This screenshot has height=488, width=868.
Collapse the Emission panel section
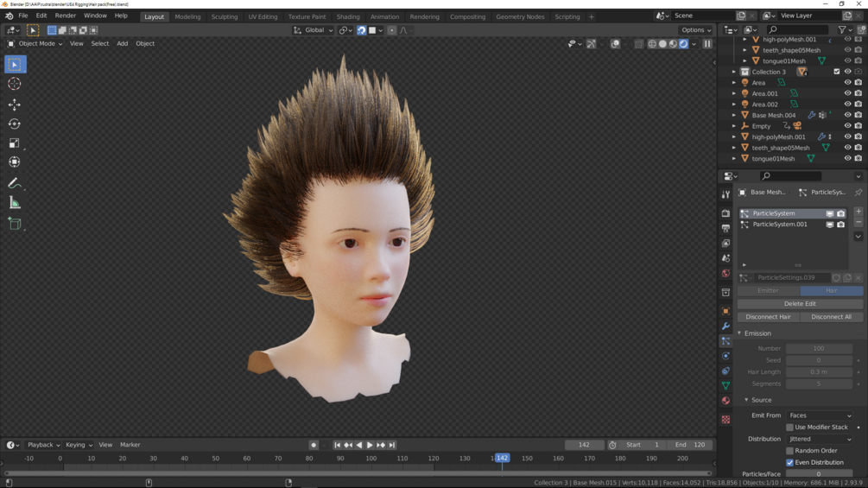click(757, 333)
